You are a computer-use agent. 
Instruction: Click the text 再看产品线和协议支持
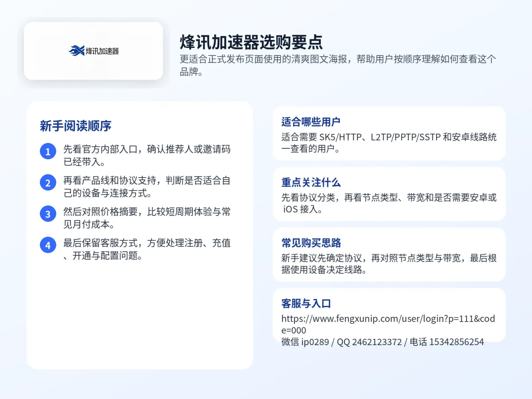(147, 187)
